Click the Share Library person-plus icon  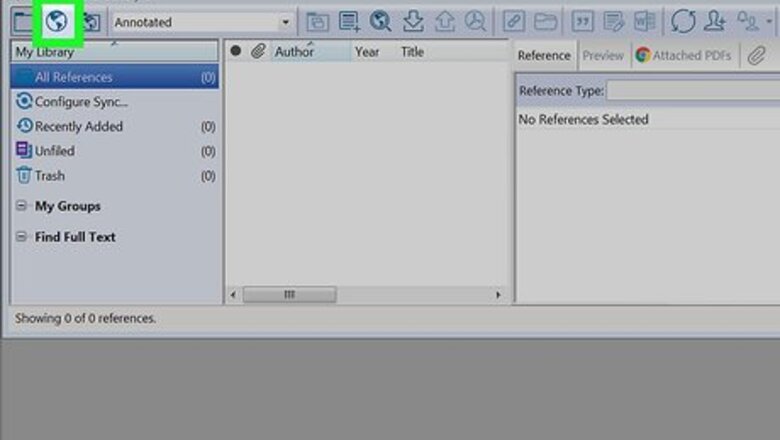(x=715, y=21)
